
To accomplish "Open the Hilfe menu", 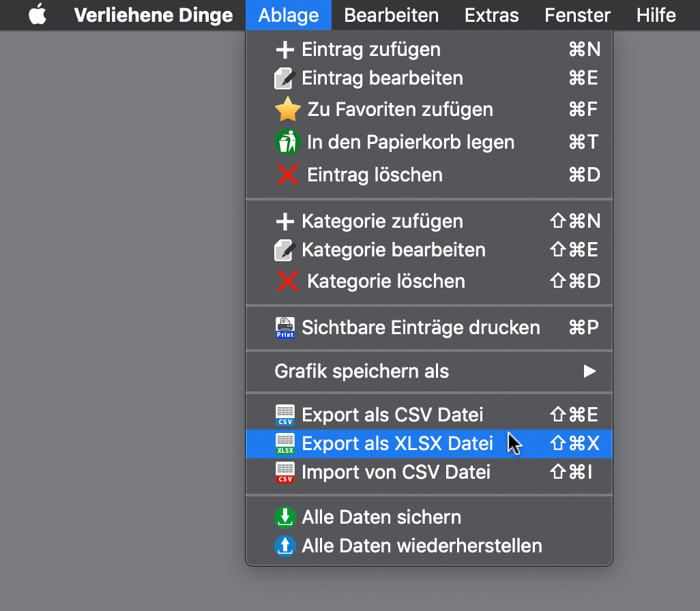I will [x=656, y=15].
